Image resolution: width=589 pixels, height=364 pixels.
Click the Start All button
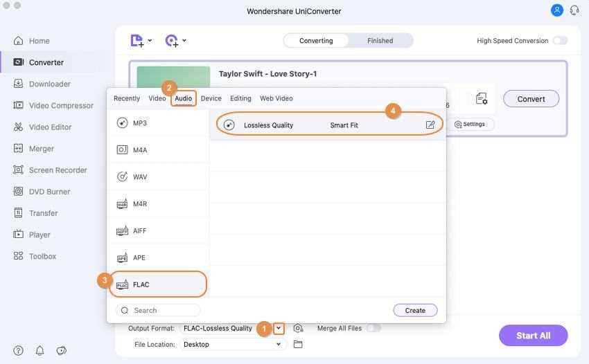point(533,336)
